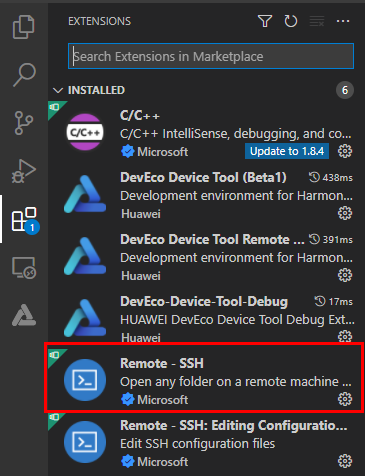Open manage gear for Remote - SSH
365x476 pixels.
[345, 399]
